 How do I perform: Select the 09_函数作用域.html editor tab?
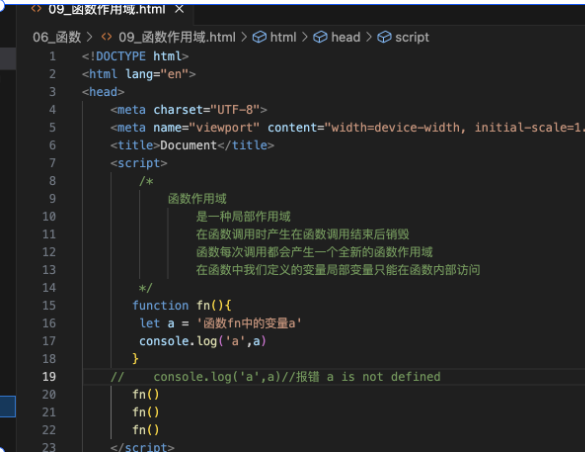tap(106, 9)
